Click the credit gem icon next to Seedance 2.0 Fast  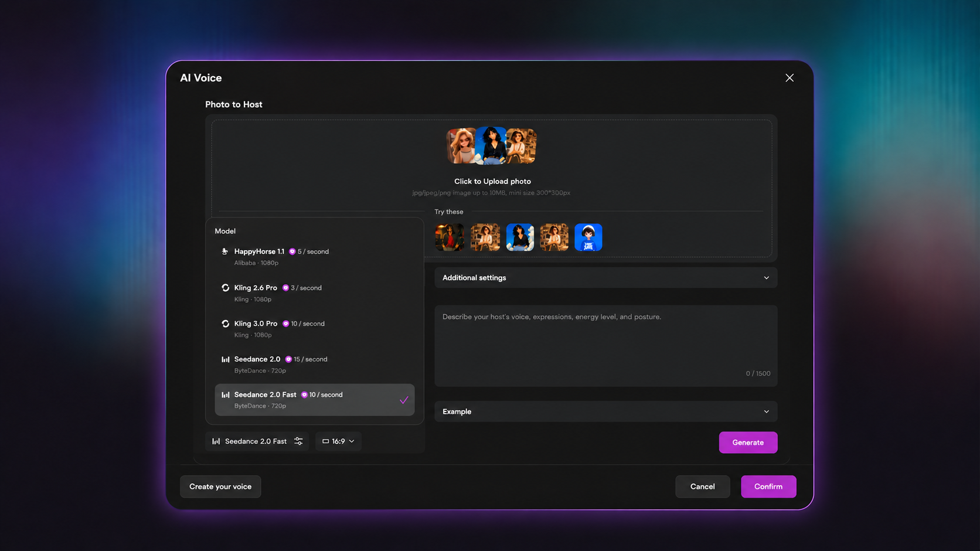304,395
